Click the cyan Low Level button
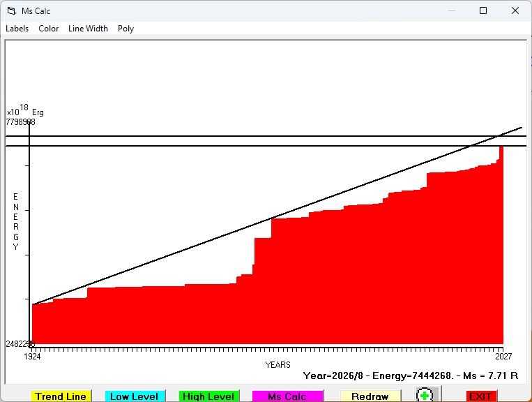The width and height of the screenshot is (532, 402). click(x=135, y=396)
